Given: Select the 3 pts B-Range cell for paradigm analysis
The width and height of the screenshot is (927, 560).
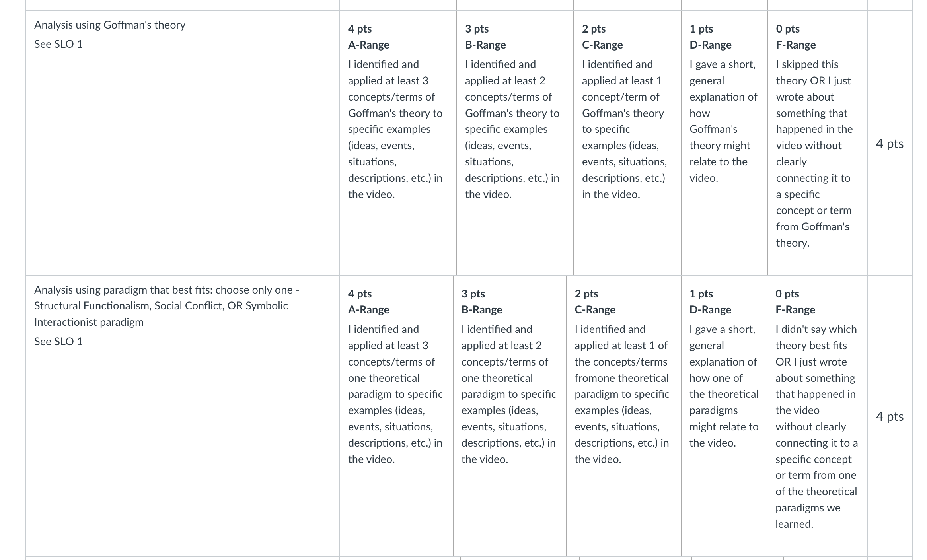Looking at the screenshot, I should click(509, 416).
